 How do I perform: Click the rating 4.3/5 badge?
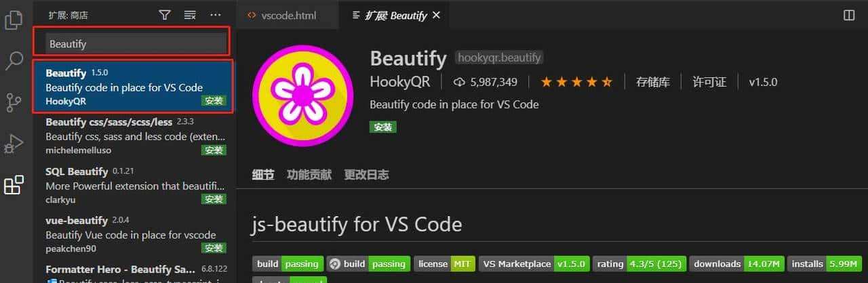(640, 264)
